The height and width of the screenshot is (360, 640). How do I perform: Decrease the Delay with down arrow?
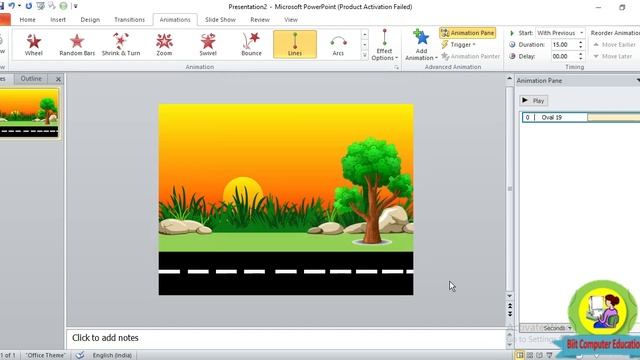point(581,59)
